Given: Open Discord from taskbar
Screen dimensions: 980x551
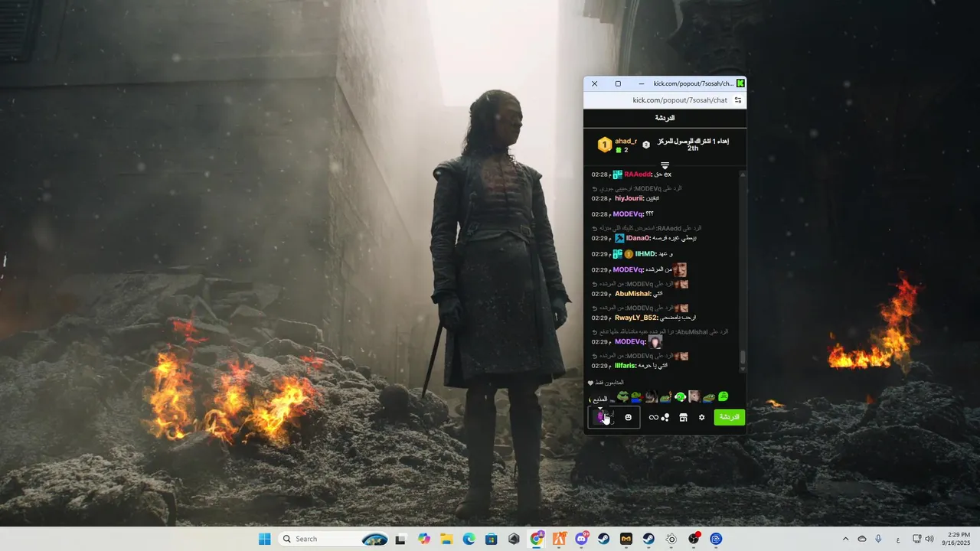Looking at the screenshot, I should tap(582, 539).
